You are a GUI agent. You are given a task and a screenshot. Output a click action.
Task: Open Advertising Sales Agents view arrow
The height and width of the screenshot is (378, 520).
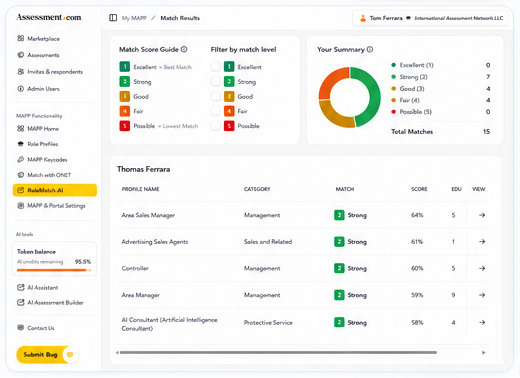coord(482,241)
